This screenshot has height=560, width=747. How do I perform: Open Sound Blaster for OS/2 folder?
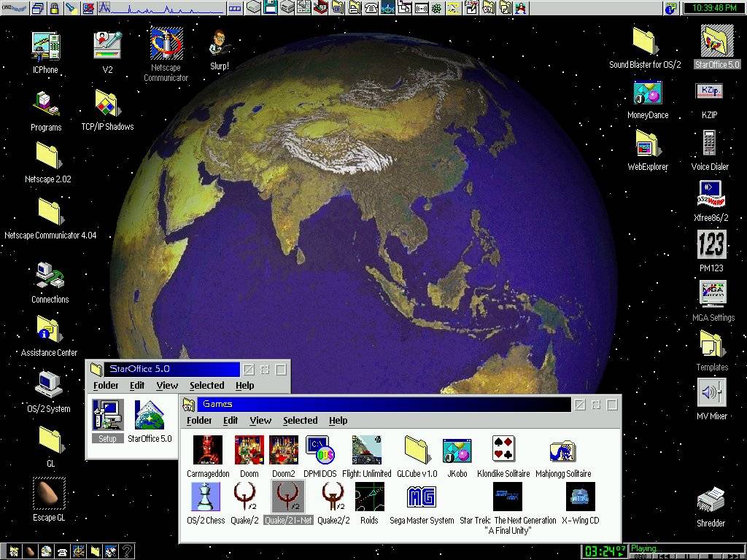tap(645, 47)
